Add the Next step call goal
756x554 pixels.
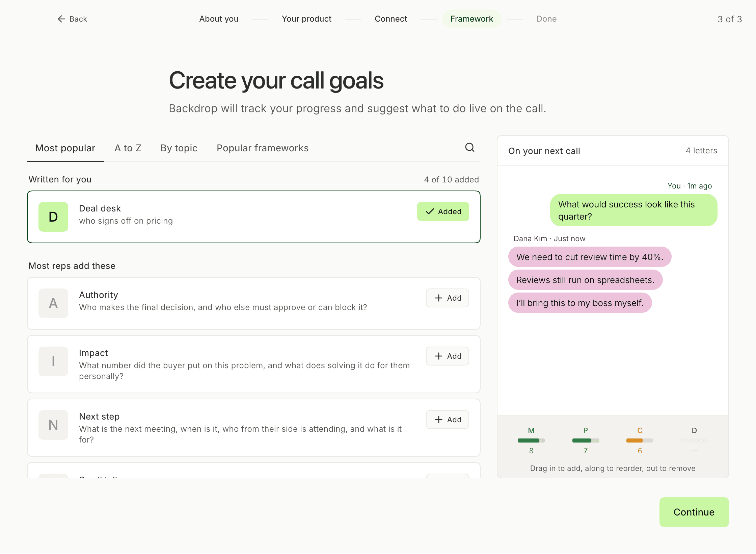pyautogui.click(x=448, y=420)
